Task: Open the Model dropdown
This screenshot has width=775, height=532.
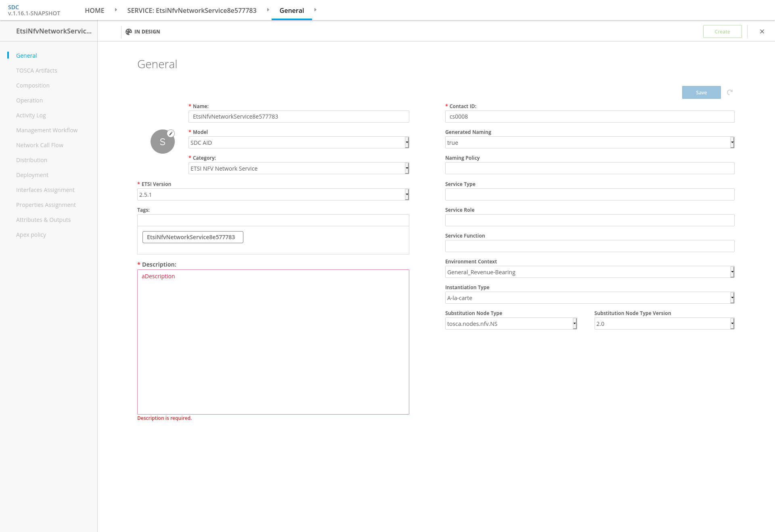Action: click(x=299, y=142)
